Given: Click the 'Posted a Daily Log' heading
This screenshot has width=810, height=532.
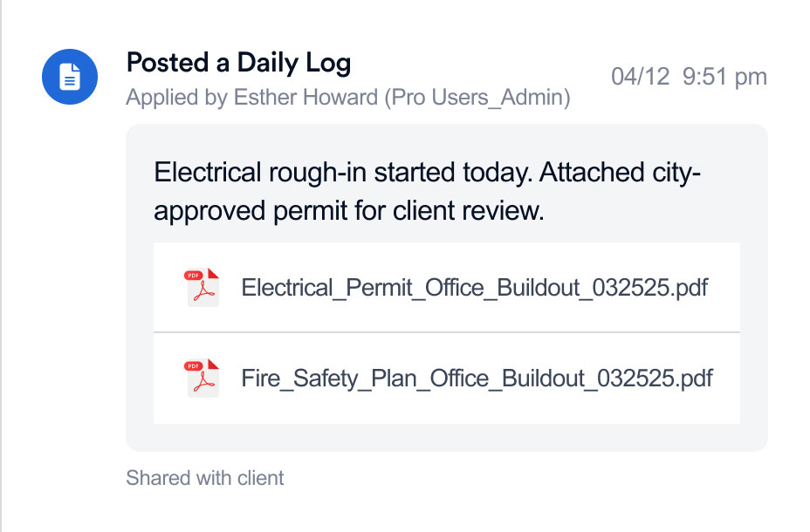Looking at the screenshot, I should point(238,63).
